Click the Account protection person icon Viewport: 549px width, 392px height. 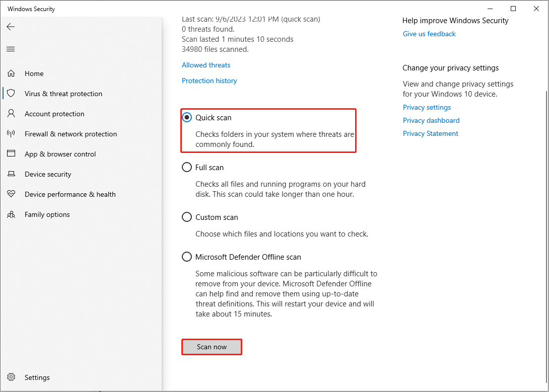pos(11,114)
